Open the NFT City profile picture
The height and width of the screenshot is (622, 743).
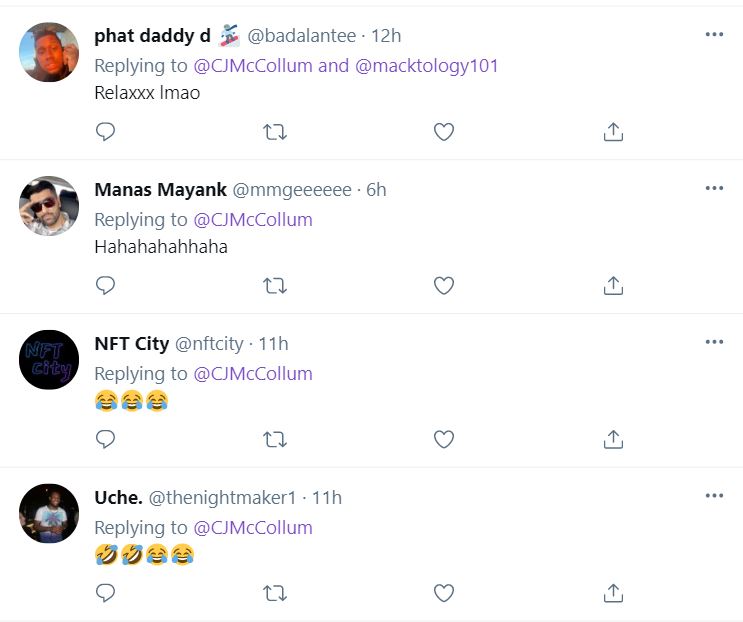tap(49, 360)
